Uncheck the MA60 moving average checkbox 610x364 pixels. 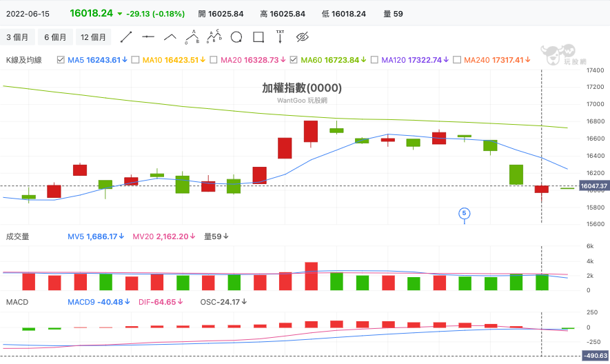(x=294, y=60)
